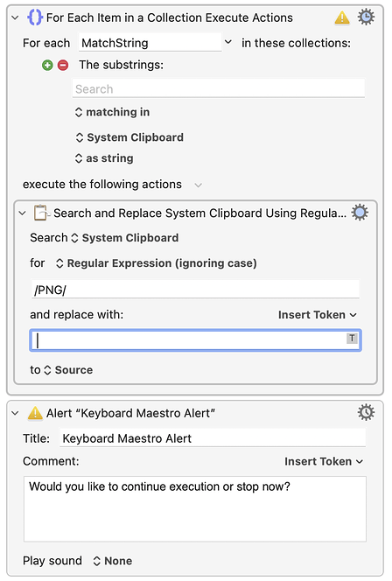Open the MatchString variable dropdown arrow
This screenshot has height=581, width=392.
click(228, 42)
